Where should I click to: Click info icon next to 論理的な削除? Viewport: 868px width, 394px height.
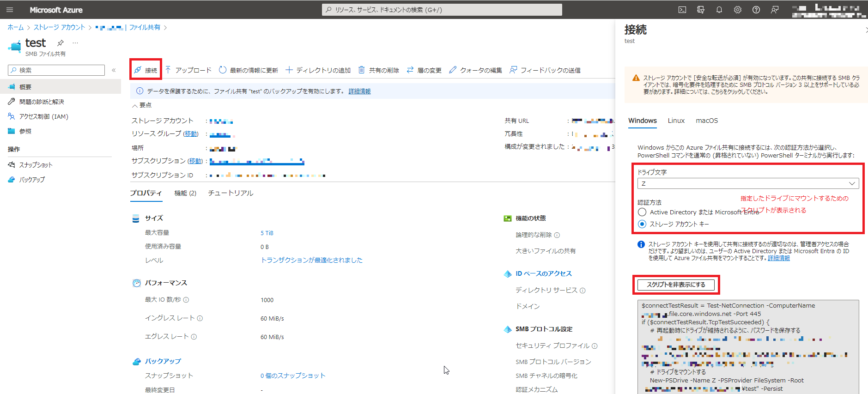point(557,235)
